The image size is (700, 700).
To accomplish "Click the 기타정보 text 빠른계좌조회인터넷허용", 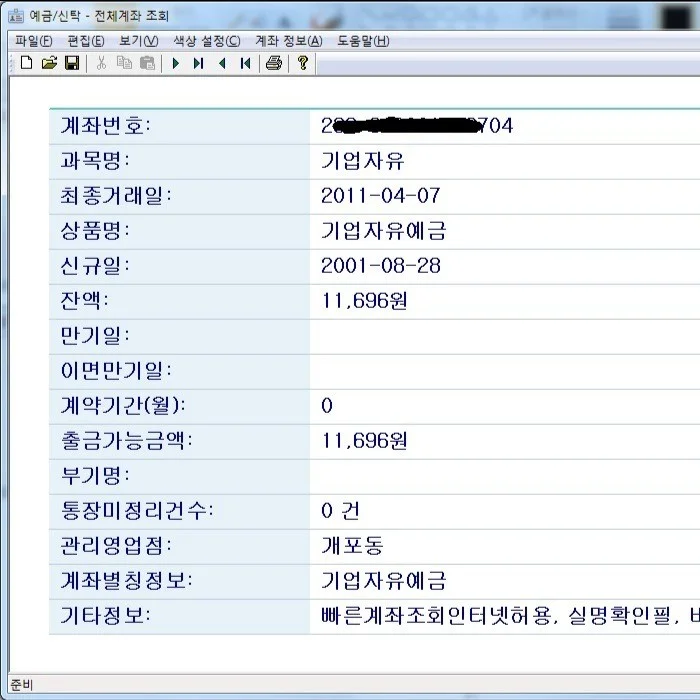I will coord(437,616).
